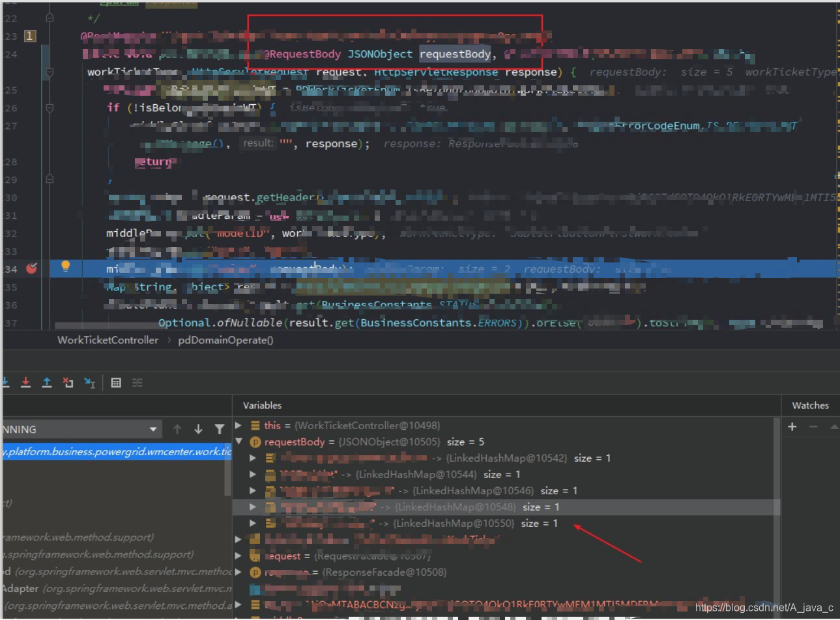
Task: Toggle the breakpoint on line 34
Action: coord(31,268)
